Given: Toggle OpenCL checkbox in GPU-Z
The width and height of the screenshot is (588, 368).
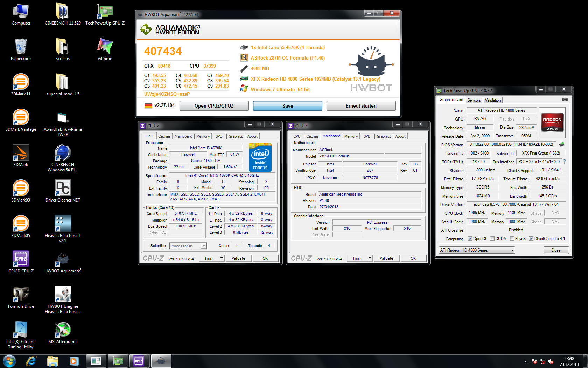Looking at the screenshot, I should point(470,239).
